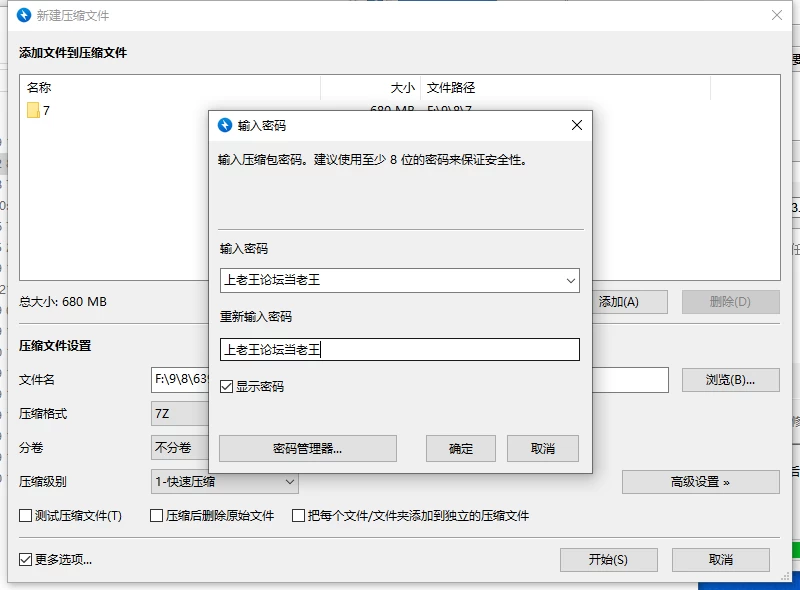Click into the 重新输入密码 text field

coord(399,350)
